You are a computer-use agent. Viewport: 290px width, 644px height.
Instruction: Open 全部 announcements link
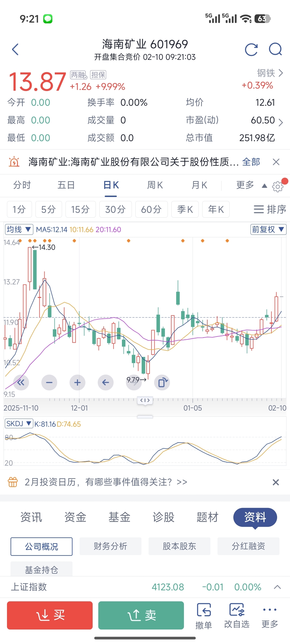(x=251, y=162)
